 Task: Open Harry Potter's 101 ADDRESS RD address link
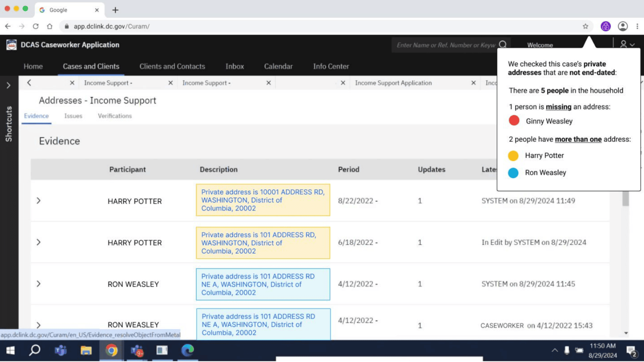259,243
